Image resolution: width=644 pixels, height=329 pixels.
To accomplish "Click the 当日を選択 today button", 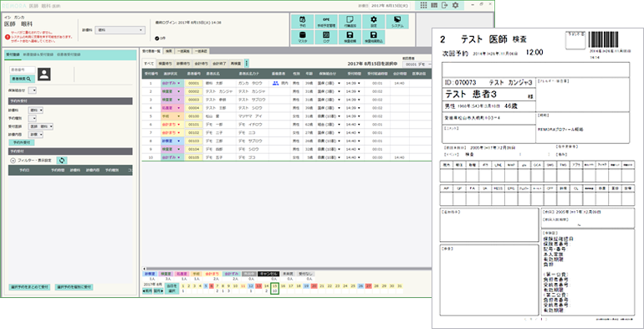I will click(x=171, y=288).
